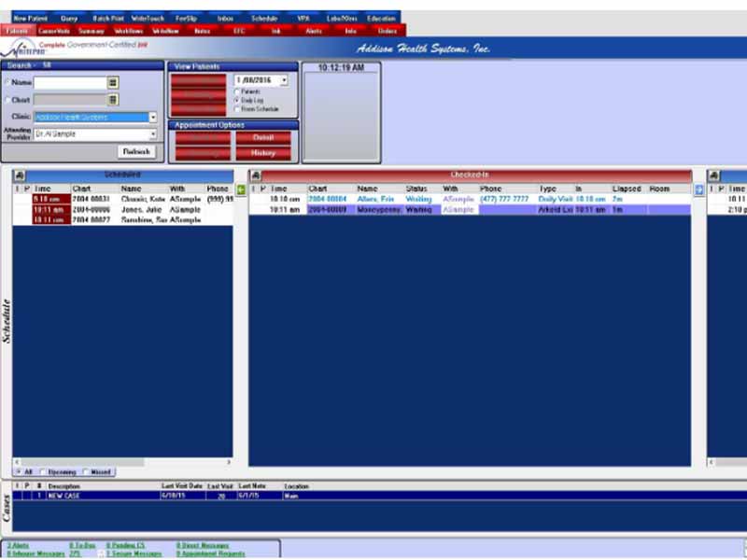This screenshot has width=747, height=560.
Task: Click the lookup icon beside the Name field
Action: [113, 82]
